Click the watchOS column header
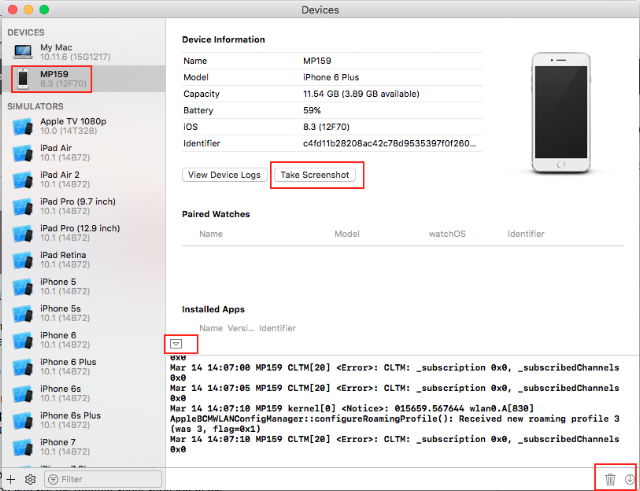 click(447, 234)
